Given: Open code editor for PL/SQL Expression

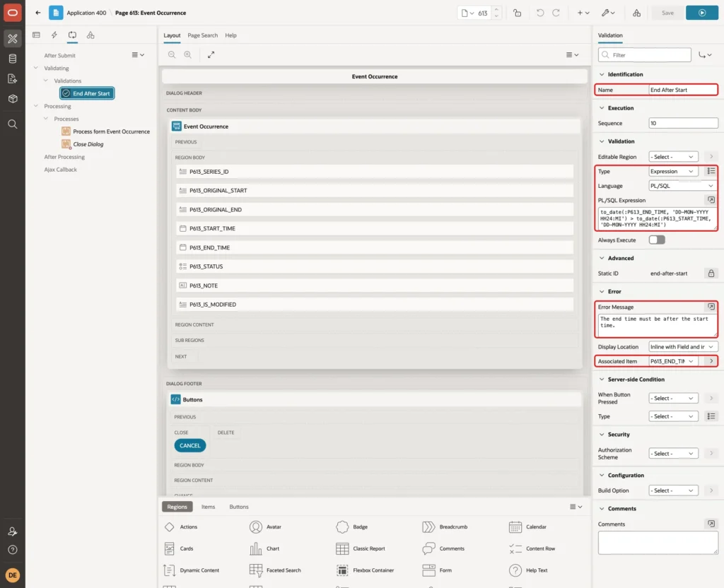Looking at the screenshot, I should click(711, 200).
